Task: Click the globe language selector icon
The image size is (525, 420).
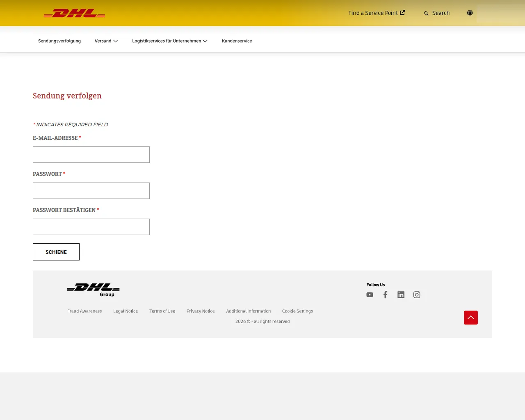Action: tap(470, 13)
